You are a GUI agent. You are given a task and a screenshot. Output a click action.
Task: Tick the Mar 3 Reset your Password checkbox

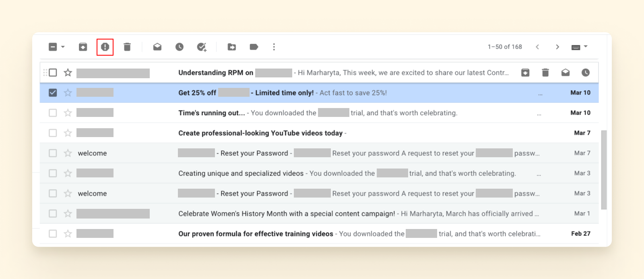click(53, 194)
